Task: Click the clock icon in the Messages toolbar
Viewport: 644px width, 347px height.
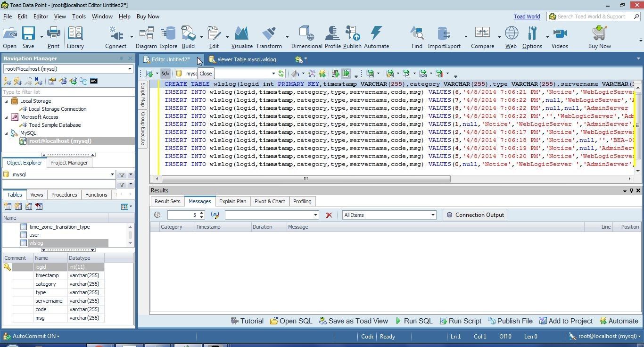Action: 157,215
